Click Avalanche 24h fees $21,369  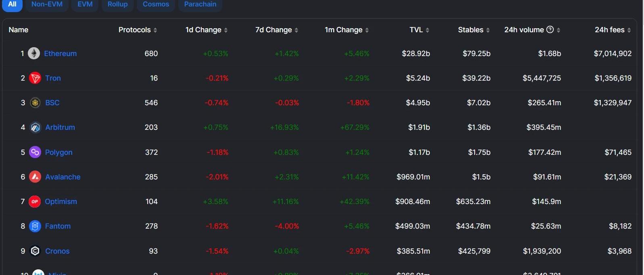click(618, 177)
